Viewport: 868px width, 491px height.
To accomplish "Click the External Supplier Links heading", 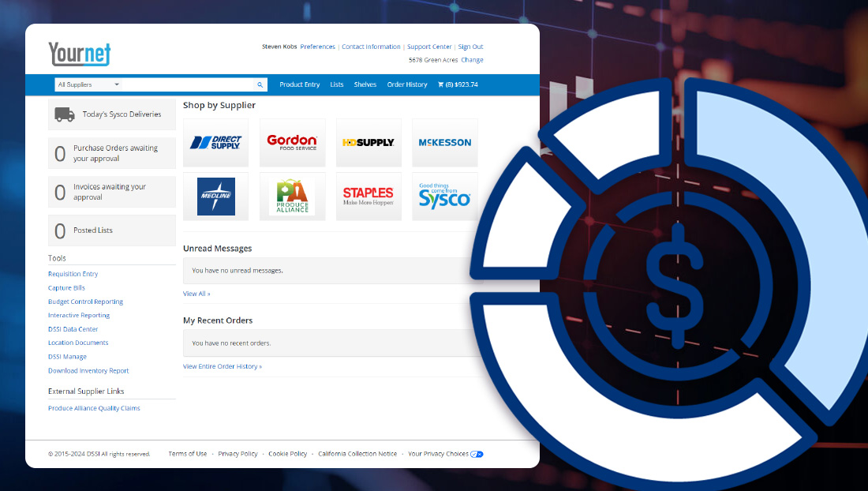I will point(86,392).
